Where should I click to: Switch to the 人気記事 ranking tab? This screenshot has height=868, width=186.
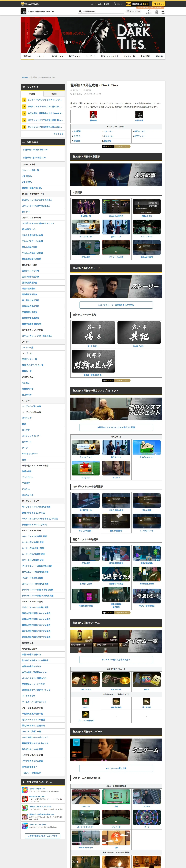click(32, 94)
